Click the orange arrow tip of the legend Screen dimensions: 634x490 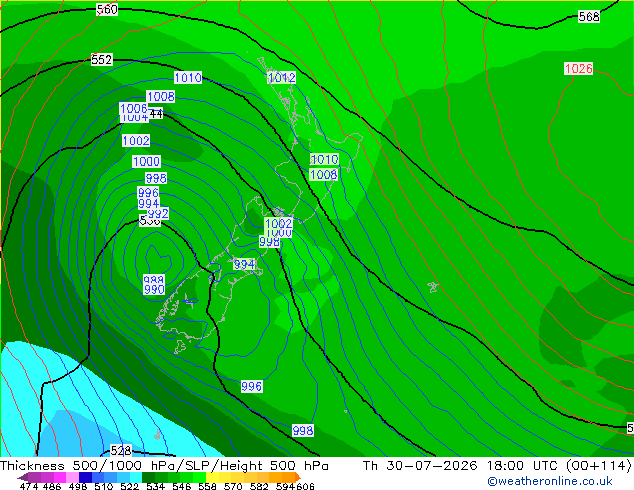(298, 478)
